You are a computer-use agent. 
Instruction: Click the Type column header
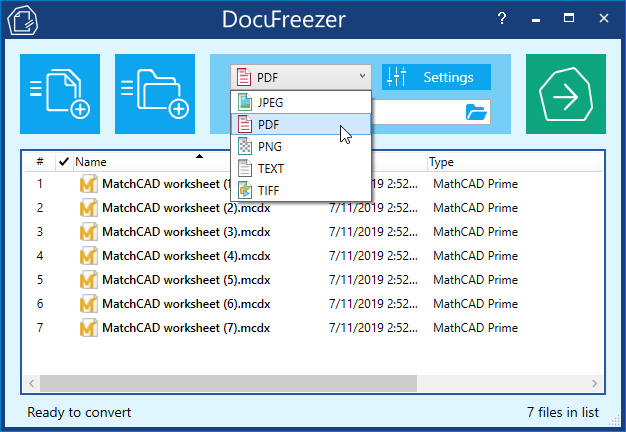click(441, 162)
